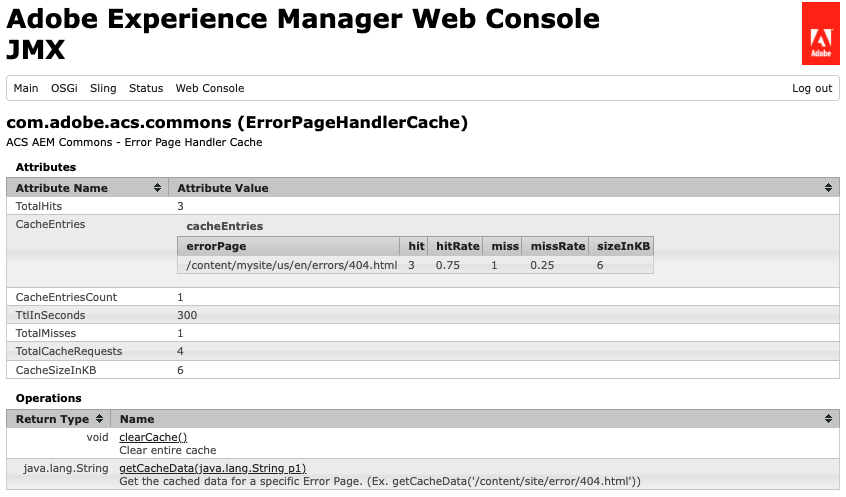Click the Return Type column header
Screen dimensions: 846x497
pyautogui.click(x=59, y=418)
